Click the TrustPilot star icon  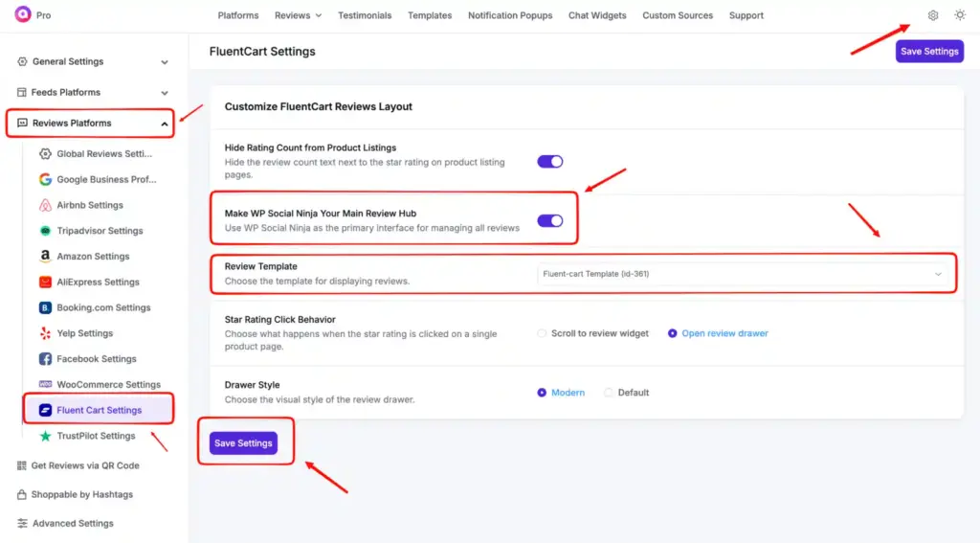coord(45,436)
